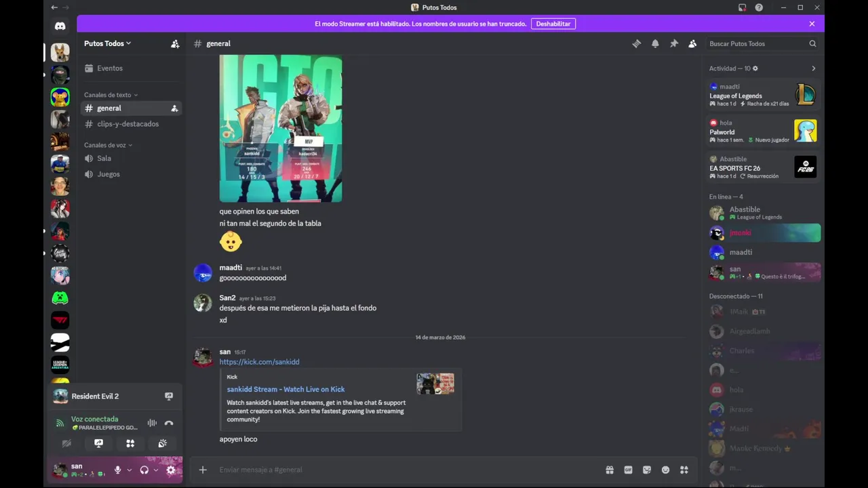Open the clips-y-destacados channel
This screenshot has height=488, width=868.
[x=131, y=124]
